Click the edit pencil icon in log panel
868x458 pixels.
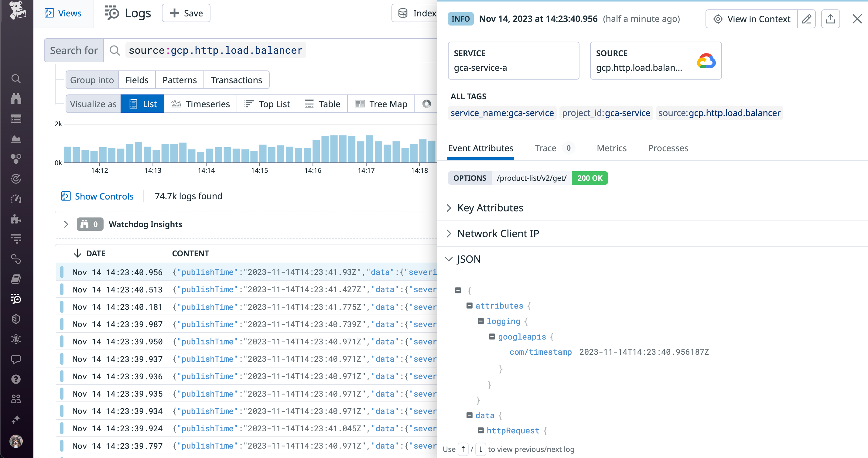(806, 19)
